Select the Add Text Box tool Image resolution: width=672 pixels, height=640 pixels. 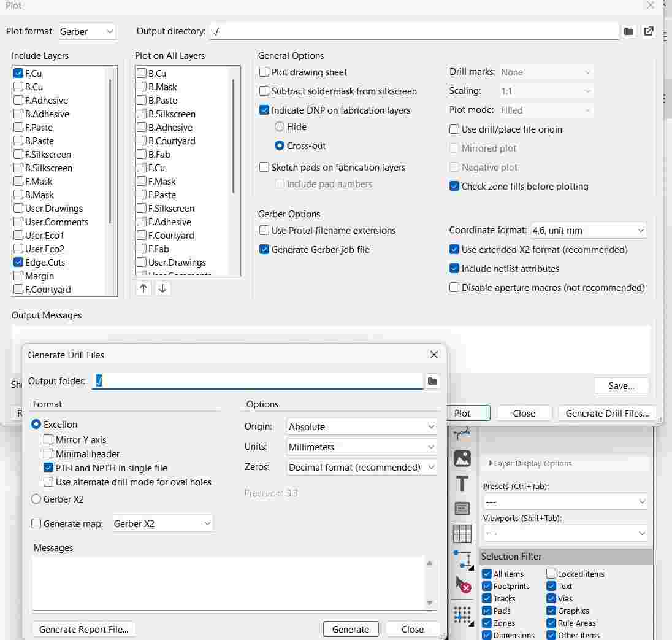(x=462, y=509)
